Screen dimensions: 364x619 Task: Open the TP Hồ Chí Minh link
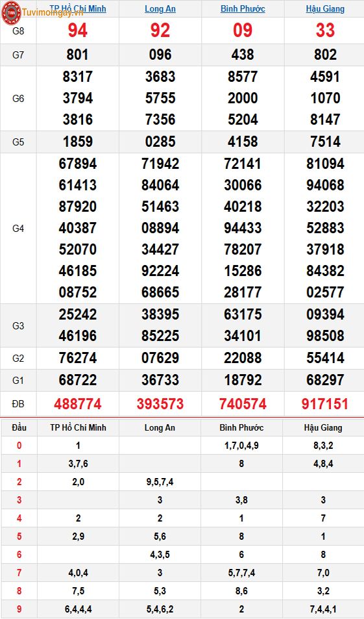tap(78, 8)
